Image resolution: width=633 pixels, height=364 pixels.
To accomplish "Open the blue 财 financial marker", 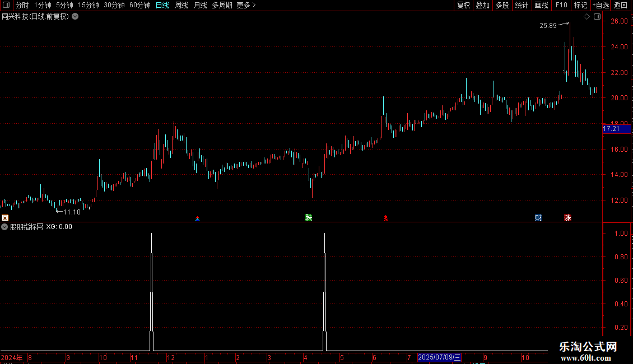I will click(x=538, y=217).
